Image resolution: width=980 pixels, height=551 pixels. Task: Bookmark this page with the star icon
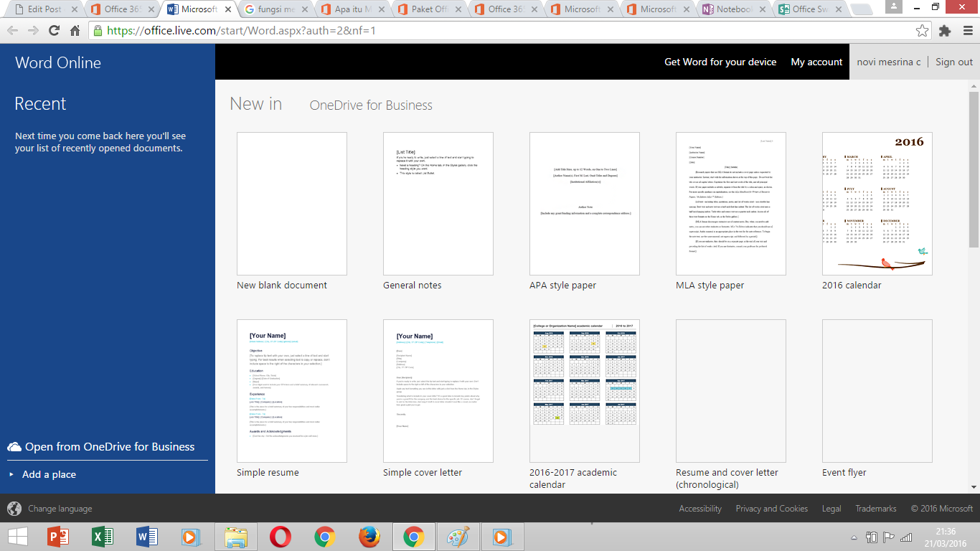click(x=923, y=31)
